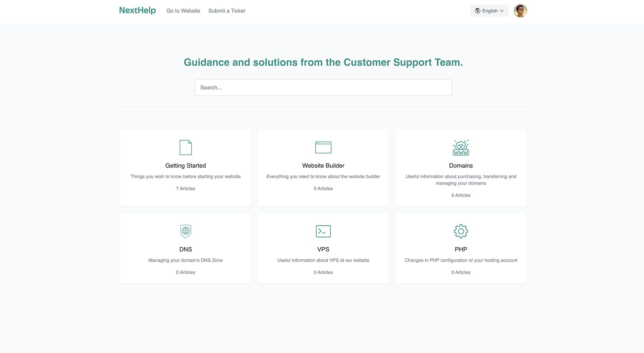Click the DNS shield globe icon
The width and height of the screenshot is (644, 353).
[x=185, y=231]
